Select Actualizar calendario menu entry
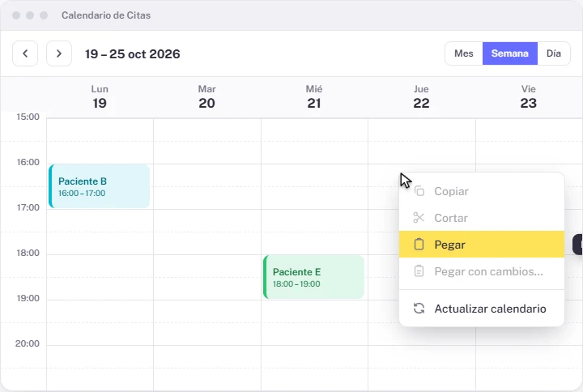This screenshot has width=583, height=392. click(482, 309)
